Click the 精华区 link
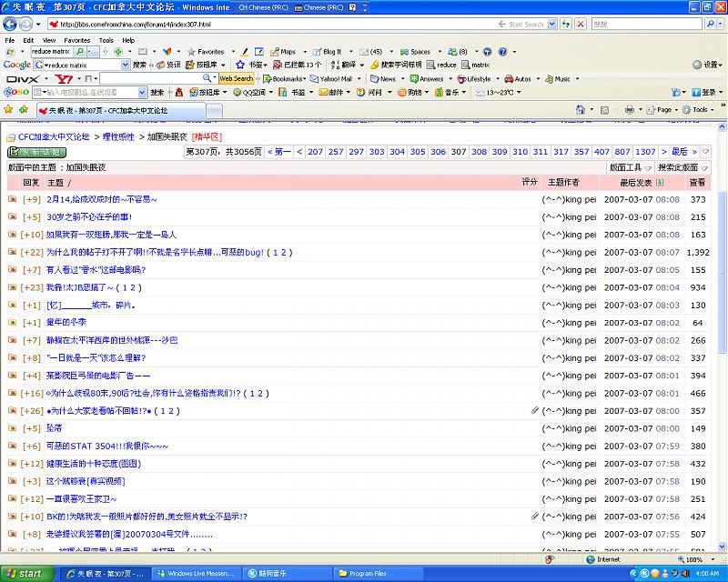This screenshot has width=728, height=582. tap(207, 136)
